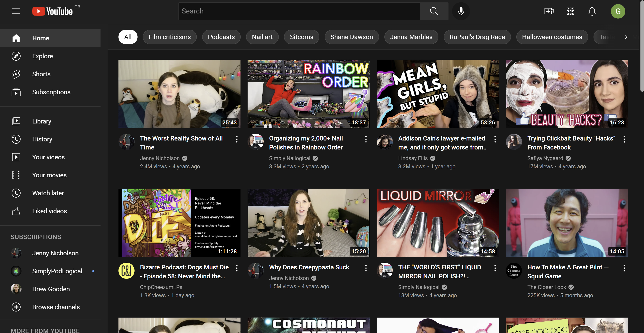Open Safiya Nygaard channel avatar
644x333 pixels.
pyautogui.click(x=514, y=142)
